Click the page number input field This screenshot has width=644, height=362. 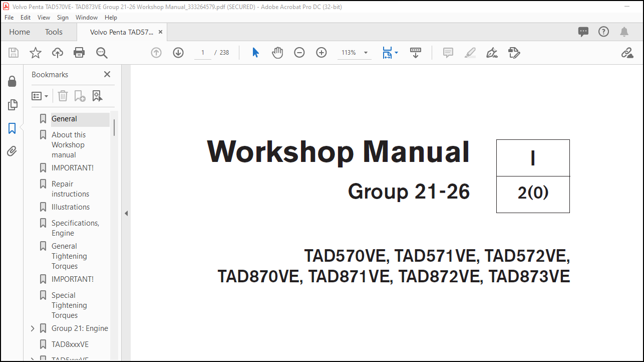pos(203,53)
